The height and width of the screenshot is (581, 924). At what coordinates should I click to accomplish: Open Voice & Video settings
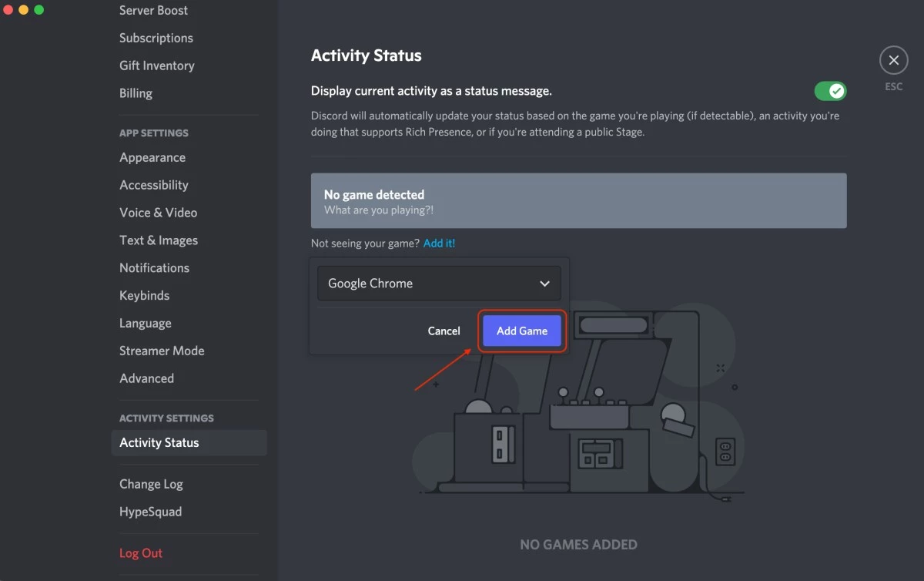(159, 213)
